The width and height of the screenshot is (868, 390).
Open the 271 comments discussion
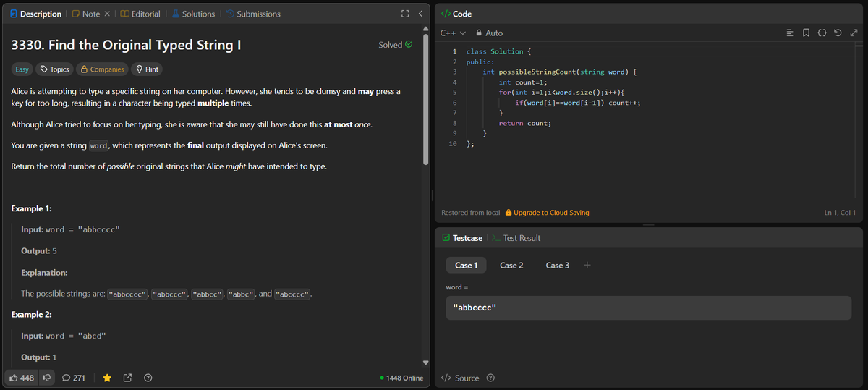[x=74, y=378]
